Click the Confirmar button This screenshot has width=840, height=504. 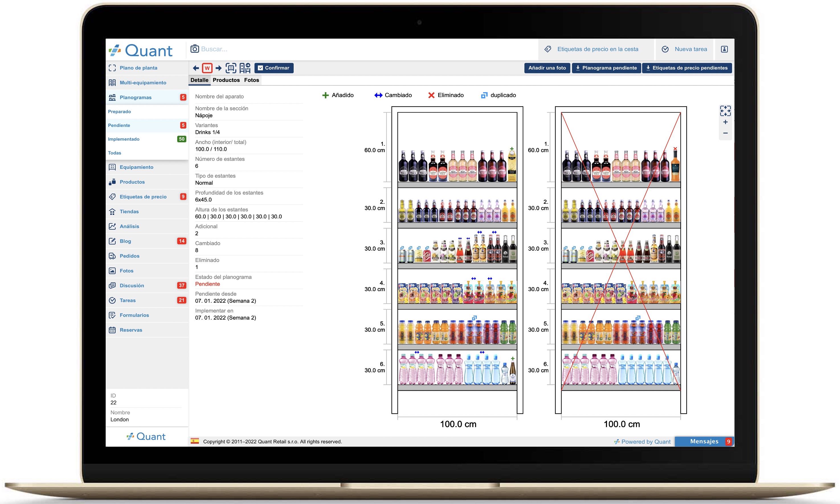(x=274, y=68)
